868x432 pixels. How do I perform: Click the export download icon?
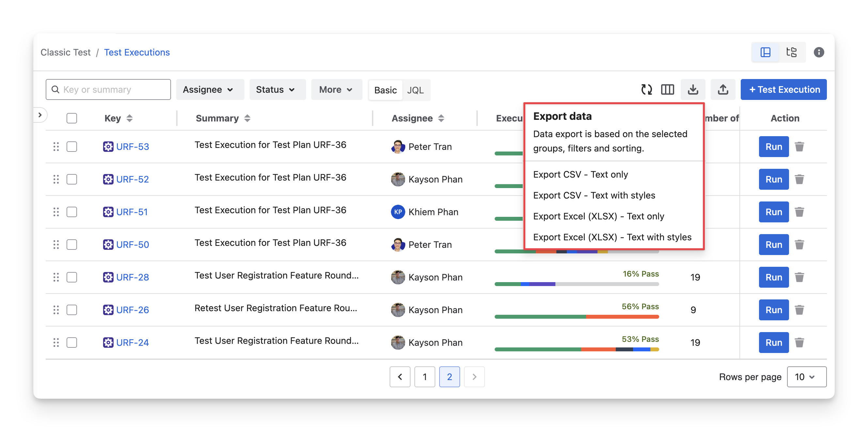[693, 89]
